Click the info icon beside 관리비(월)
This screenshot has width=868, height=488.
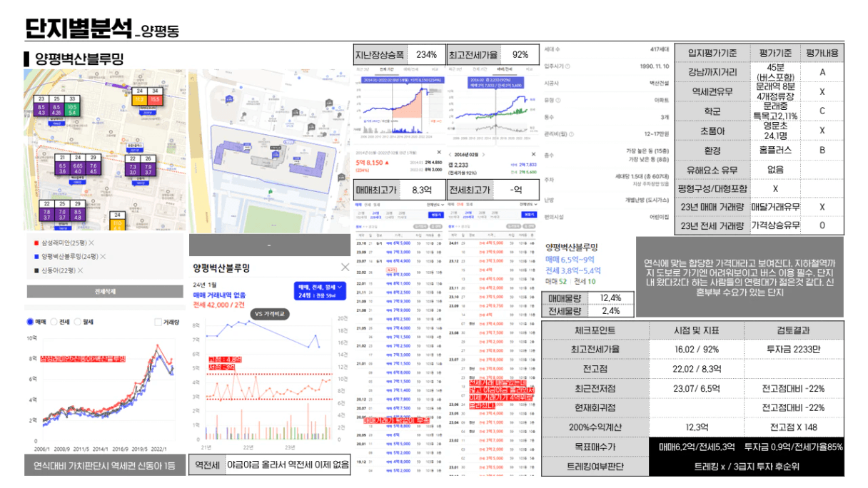pos(571,133)
